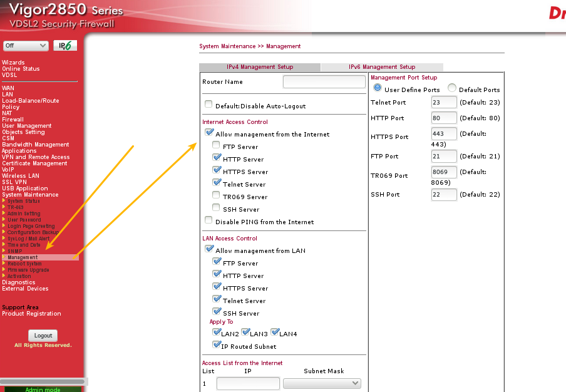Click the IPv6 logo icon
566x392 pixels.
[65, 46]
